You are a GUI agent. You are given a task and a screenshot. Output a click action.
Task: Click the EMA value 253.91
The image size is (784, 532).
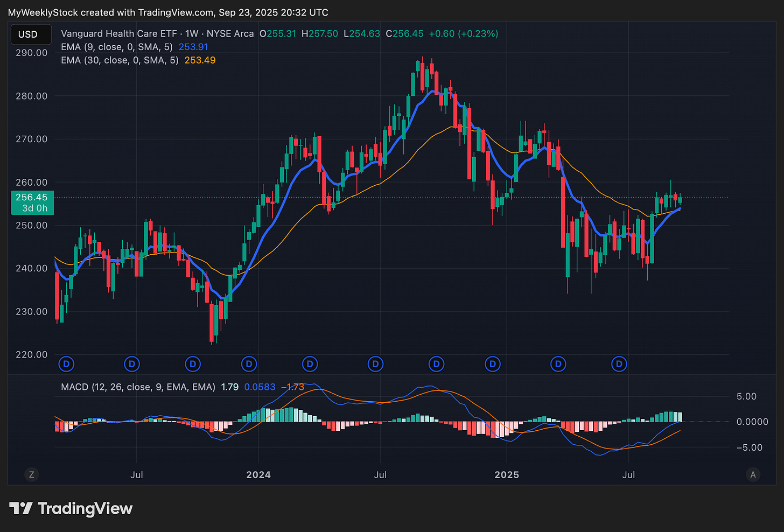193,47
